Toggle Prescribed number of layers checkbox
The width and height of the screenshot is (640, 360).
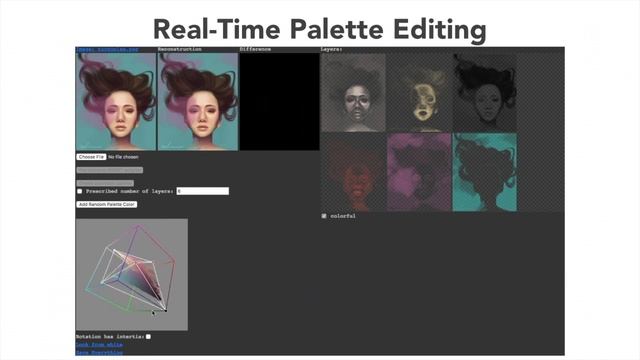point(80,191)
